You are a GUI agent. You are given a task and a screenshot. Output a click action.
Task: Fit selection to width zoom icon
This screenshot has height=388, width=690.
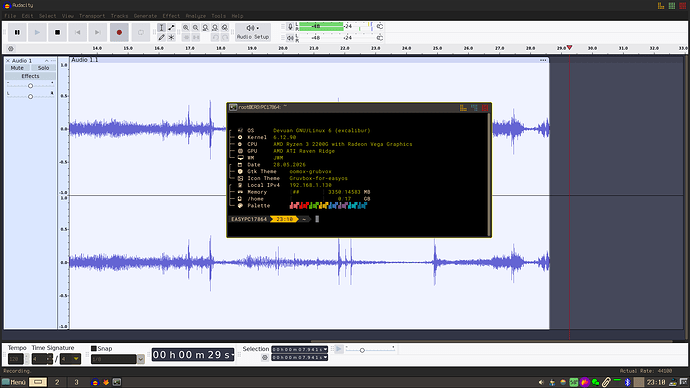coord(205,28)
